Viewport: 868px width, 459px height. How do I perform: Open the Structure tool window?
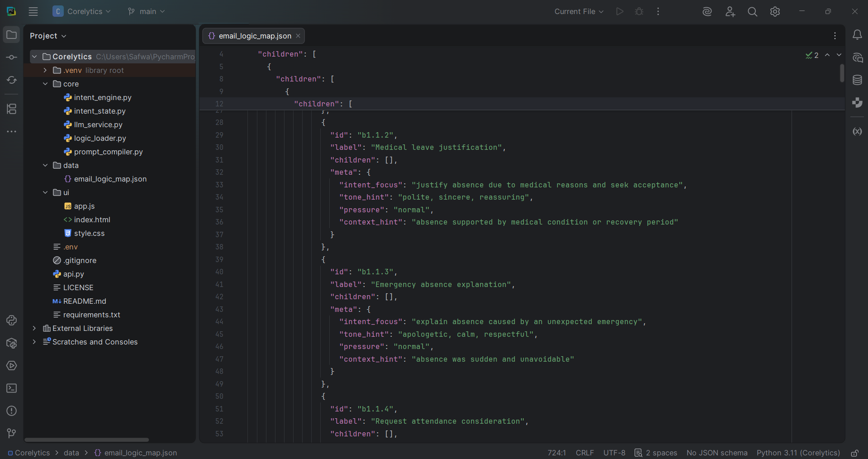pos(12,109)
